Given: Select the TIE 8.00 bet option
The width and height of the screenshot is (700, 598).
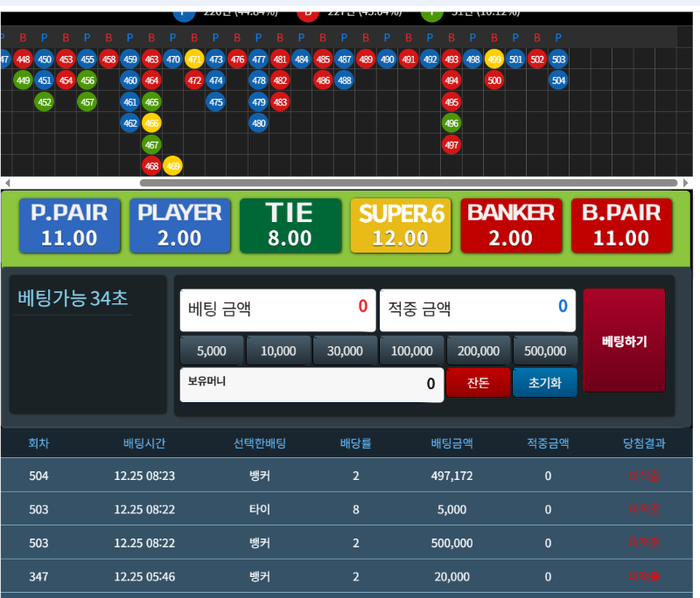Looking at the screenshot, I should (290, 226).
